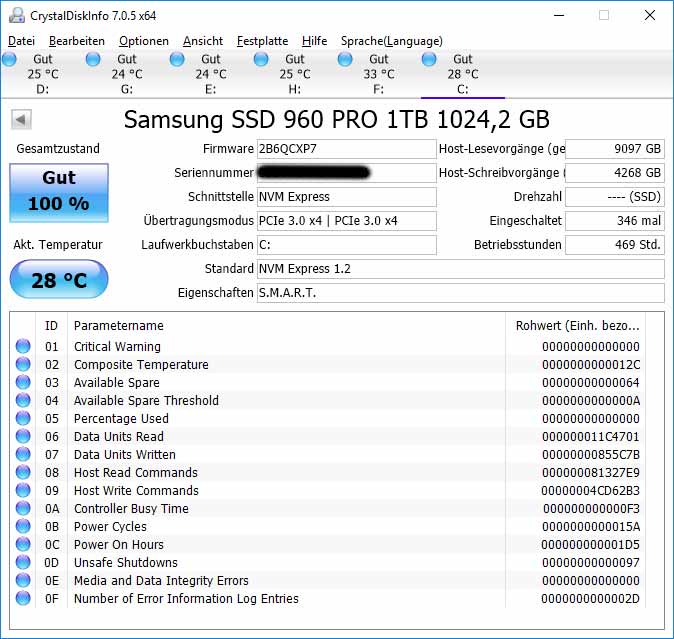Image resolution: width=674 pixels, height=639 pixels.
Task: Click the Eigenschaften field S.M.A.R.T.
Action: point(461,293)
